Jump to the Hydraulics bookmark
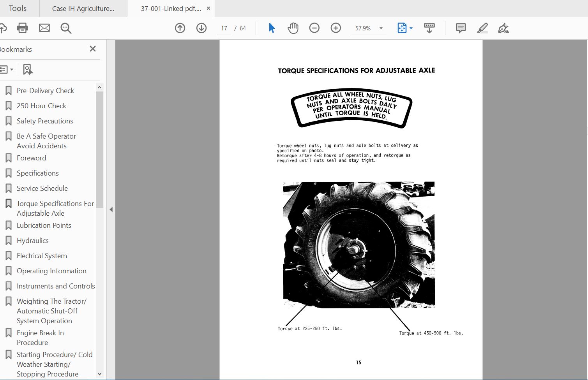This screenshot has height=380, width=588. tap(33, 240)
